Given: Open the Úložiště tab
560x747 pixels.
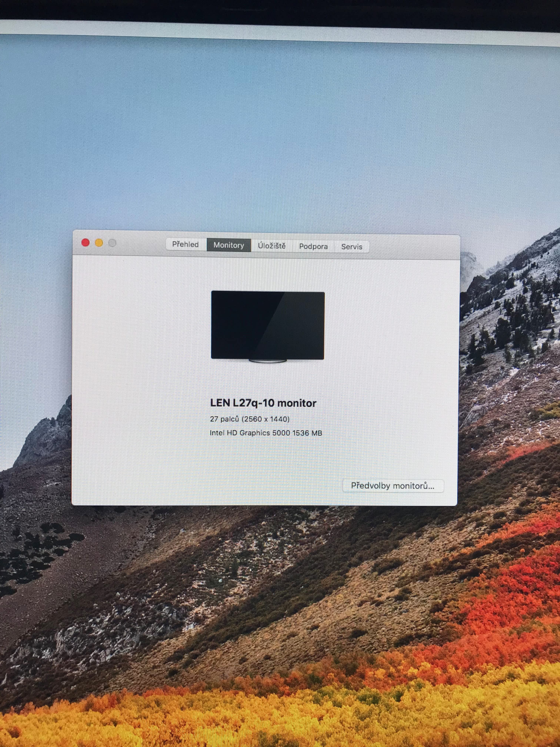Looking at the screenshot, I should (271, 246).
